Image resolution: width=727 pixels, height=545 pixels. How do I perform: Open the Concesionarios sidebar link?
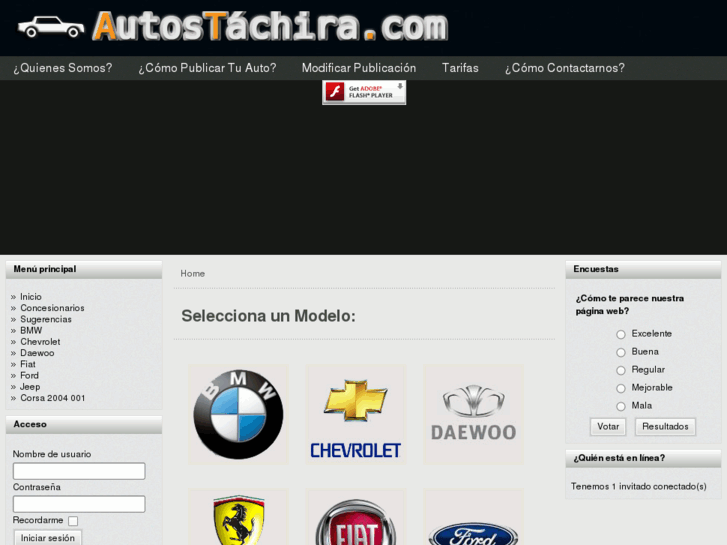(x=52, y=308)
